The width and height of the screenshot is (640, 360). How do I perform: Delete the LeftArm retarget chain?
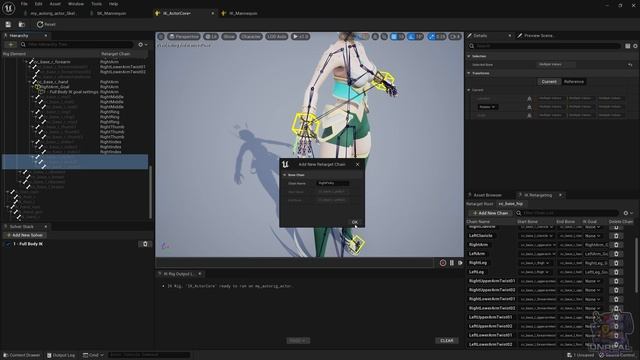[616, 254]
